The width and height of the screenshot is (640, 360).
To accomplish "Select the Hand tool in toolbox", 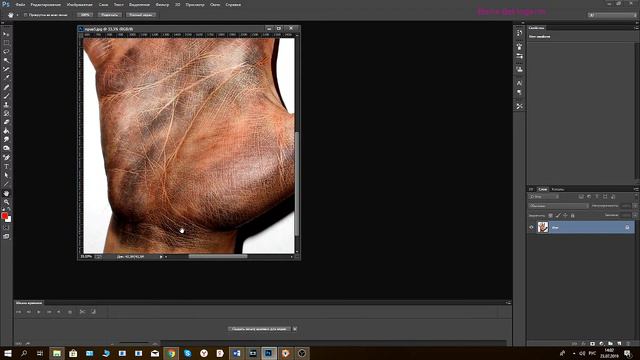I will coord(6,193).
